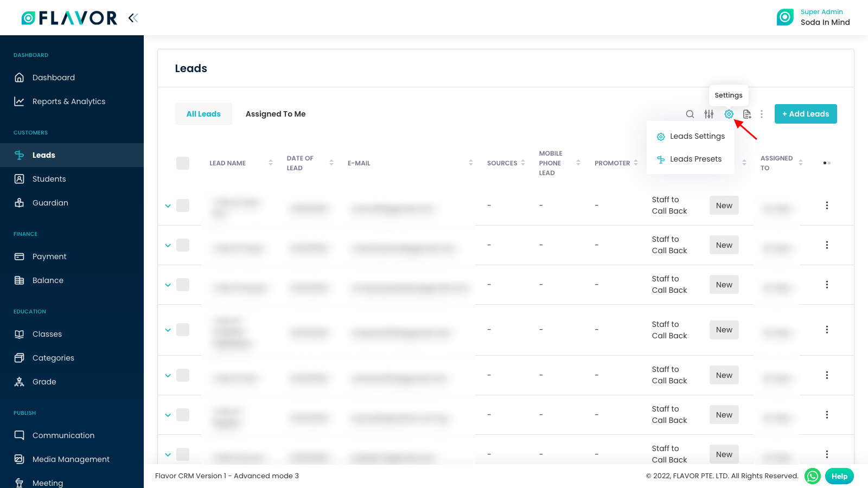Select the checkbox on the last visible row
The height and width of the screenshot is (488, 868).
(x=183, y=455)
